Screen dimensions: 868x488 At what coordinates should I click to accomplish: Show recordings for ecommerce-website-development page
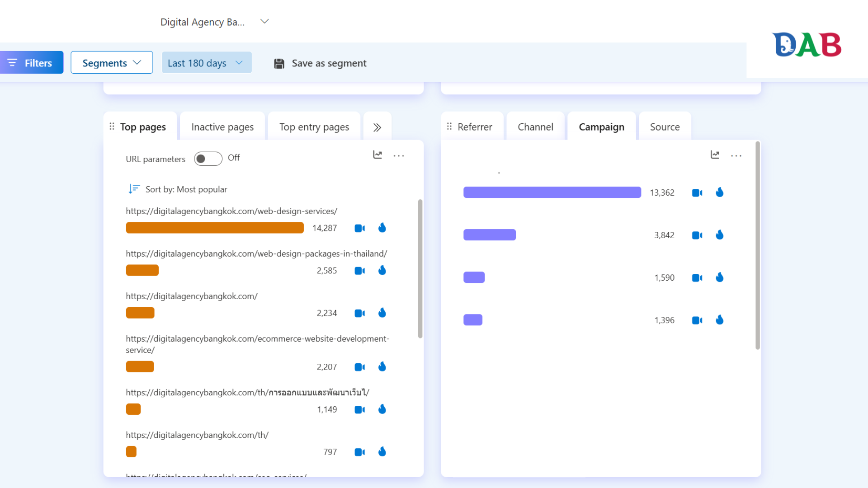[x=360, y=367]
